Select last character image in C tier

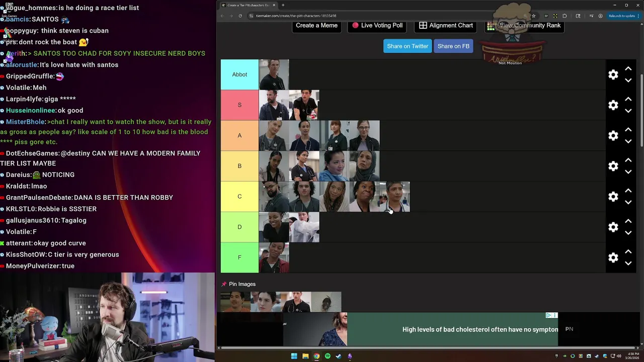[395, 197]
